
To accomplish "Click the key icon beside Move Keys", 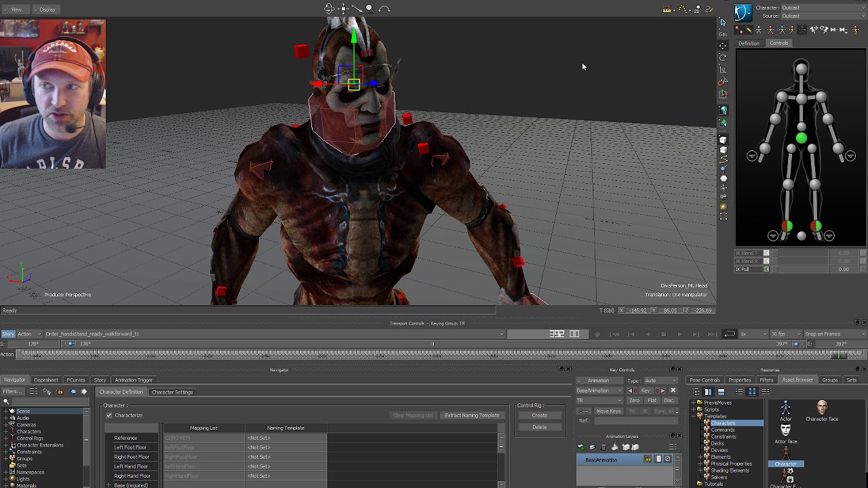I will [x=583, y=411].
